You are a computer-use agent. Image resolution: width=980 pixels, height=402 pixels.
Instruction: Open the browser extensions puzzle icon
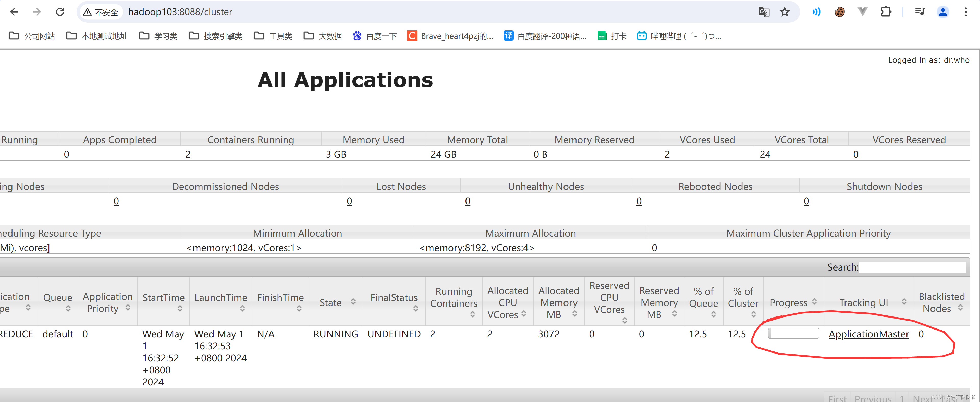[886, 12]
